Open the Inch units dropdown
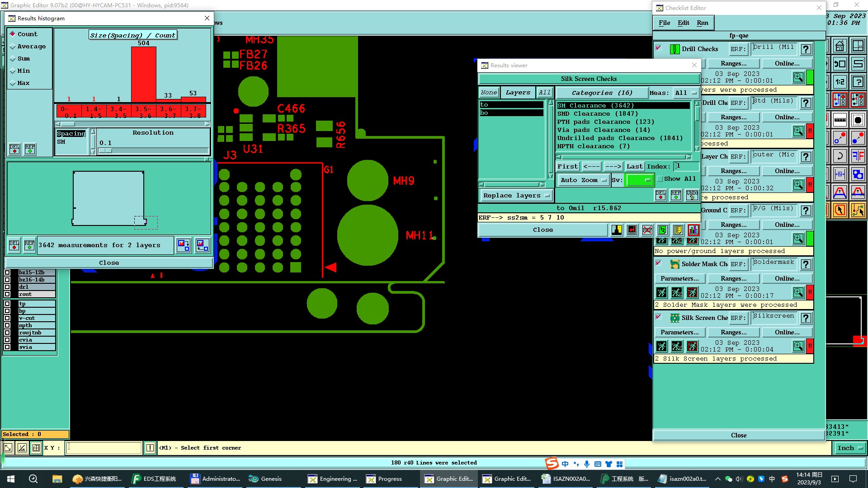Viewport: 868px width, 488px height. pyautogui.click(x=850, y=448)
